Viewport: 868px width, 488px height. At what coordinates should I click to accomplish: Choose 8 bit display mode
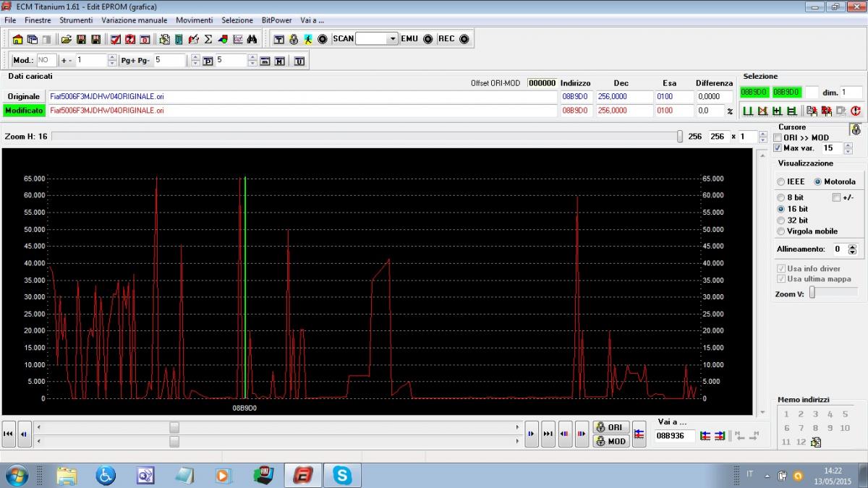tap(780, 197)
